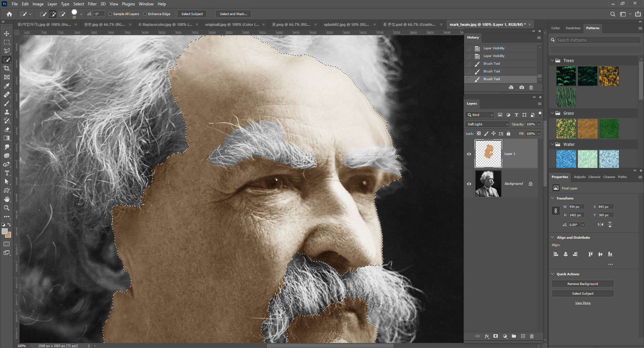Select the Gradient tool
The height and width of the screenshot is (348, 644).
(7, 138)
